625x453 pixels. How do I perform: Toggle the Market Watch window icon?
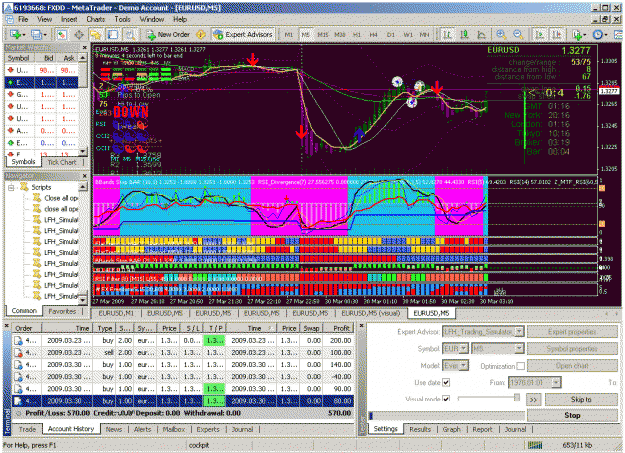(61, 35)
